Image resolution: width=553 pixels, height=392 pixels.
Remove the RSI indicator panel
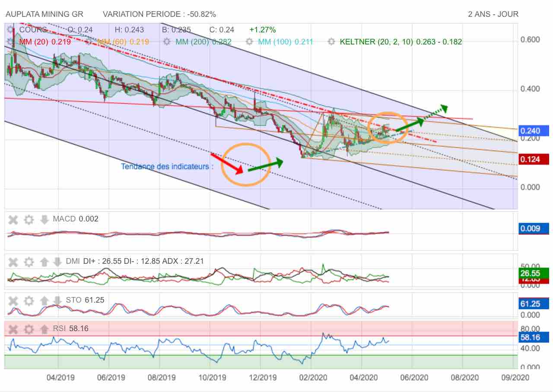pos(13,329)
